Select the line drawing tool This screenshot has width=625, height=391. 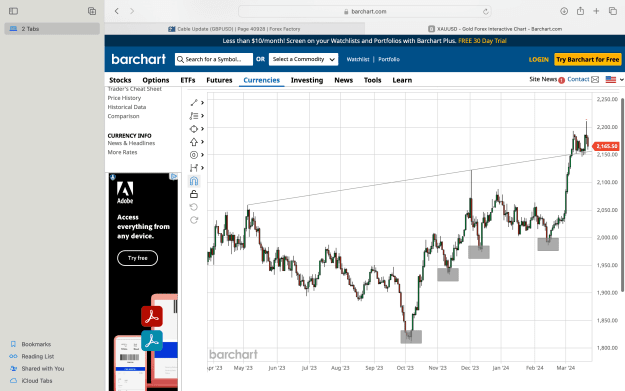(x=194, y=103)
